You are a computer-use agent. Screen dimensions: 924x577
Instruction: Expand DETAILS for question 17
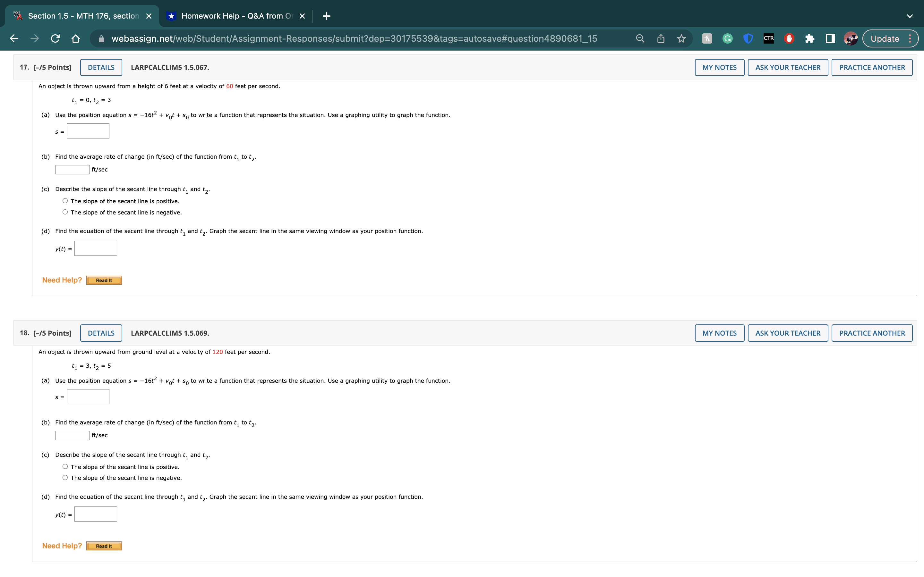click(x=101, y=68)
